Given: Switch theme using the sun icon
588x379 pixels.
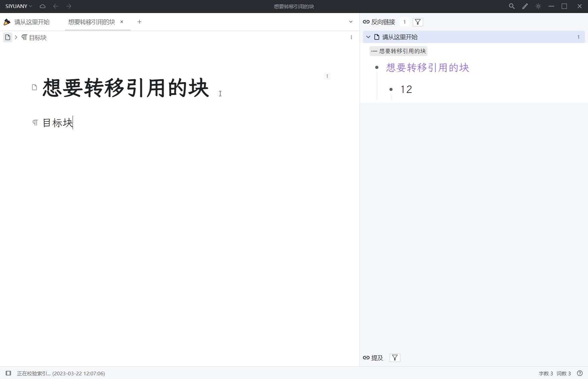Looking at the screenshot, I should click(538, 6).
